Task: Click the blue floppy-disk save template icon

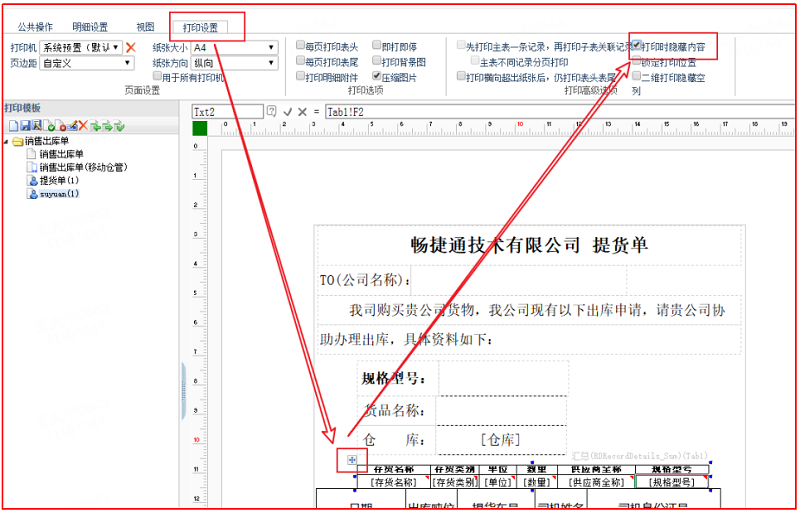Action: (25, 126)
